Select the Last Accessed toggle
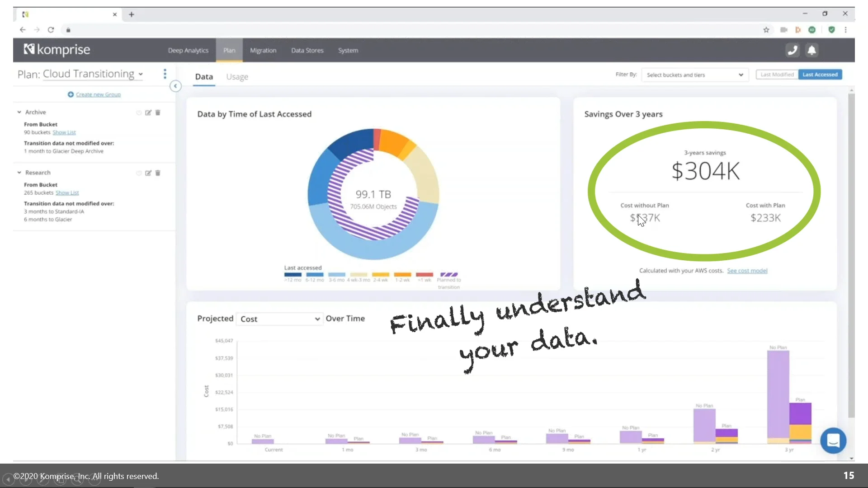The width and height of the screenshot is (868, 488). 820,75
